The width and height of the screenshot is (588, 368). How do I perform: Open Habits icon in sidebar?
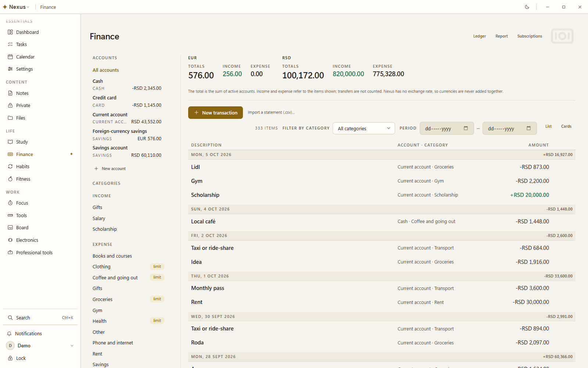click(10, 166)
